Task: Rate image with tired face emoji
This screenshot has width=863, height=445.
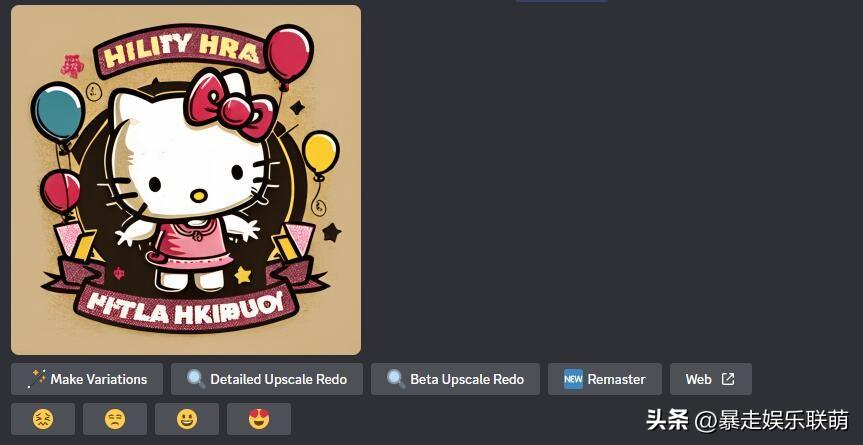Action: coord(43,419)
